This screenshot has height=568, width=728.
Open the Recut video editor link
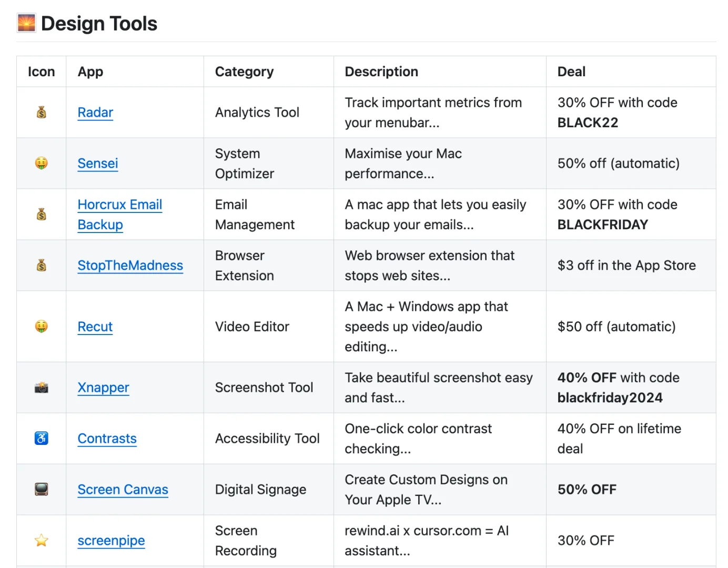[x=95, y=327]
